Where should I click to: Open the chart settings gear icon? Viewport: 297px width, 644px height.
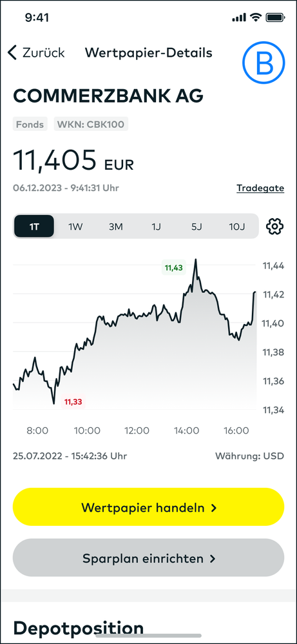click(x=275, y=226)
